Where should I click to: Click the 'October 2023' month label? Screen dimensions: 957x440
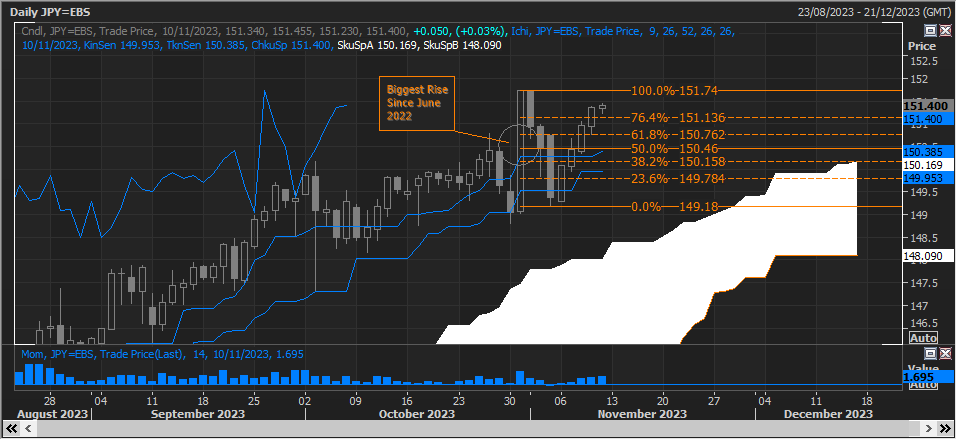click(x=417, y=414)
